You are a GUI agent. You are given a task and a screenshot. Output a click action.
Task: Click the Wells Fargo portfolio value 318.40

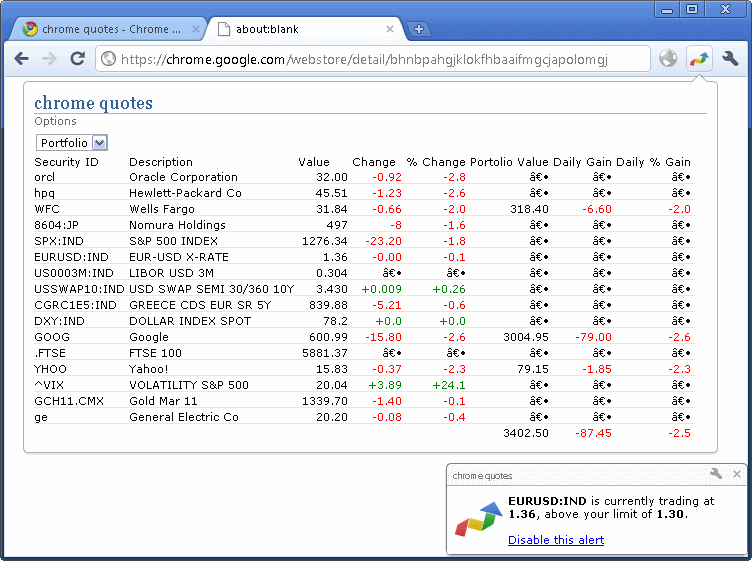point(529,209)
